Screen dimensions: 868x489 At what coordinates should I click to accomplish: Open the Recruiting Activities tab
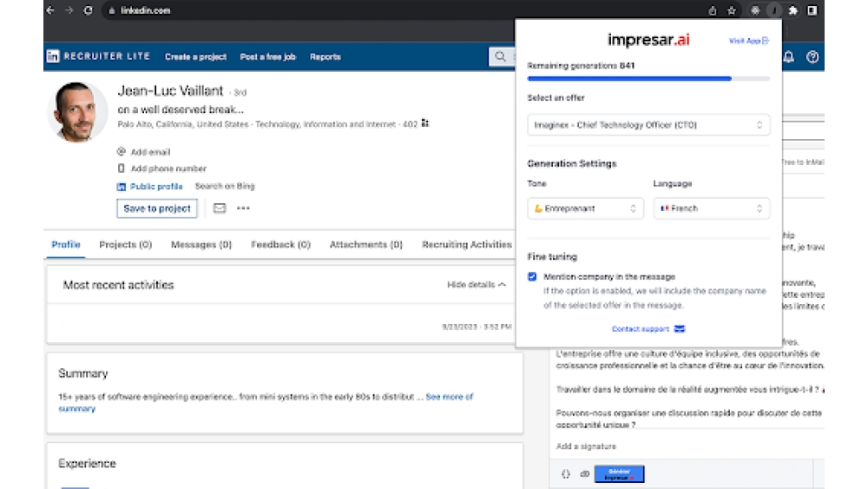(x=467, y=244)
